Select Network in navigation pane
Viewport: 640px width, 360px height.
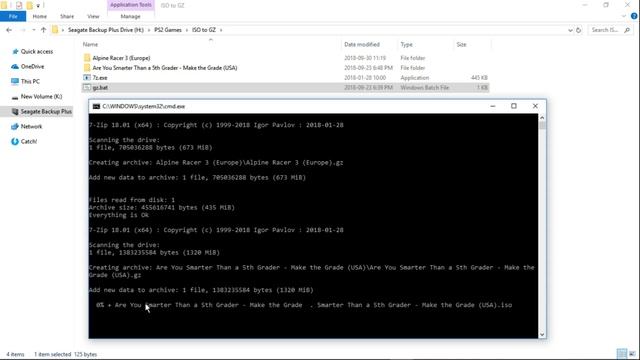point(31,127)
